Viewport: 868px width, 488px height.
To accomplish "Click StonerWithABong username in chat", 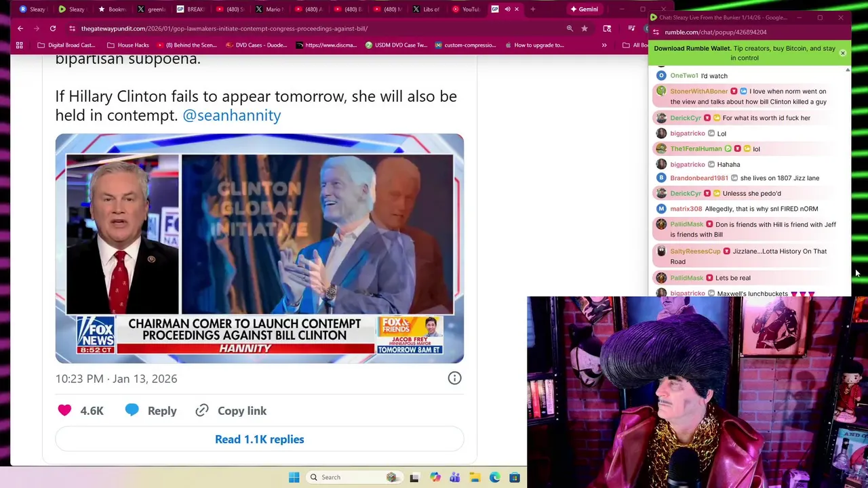I will 698,91.
